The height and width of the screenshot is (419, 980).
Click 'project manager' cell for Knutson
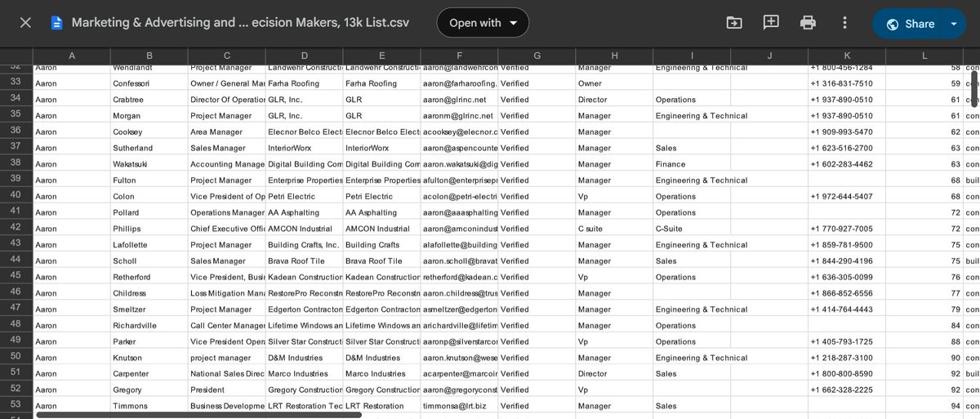(226, 358)
